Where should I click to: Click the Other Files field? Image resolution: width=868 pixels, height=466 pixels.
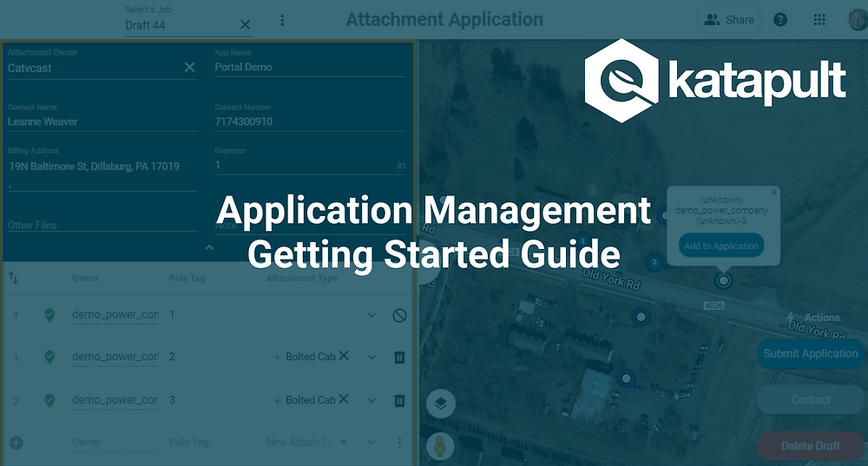(x=102, y=225)
